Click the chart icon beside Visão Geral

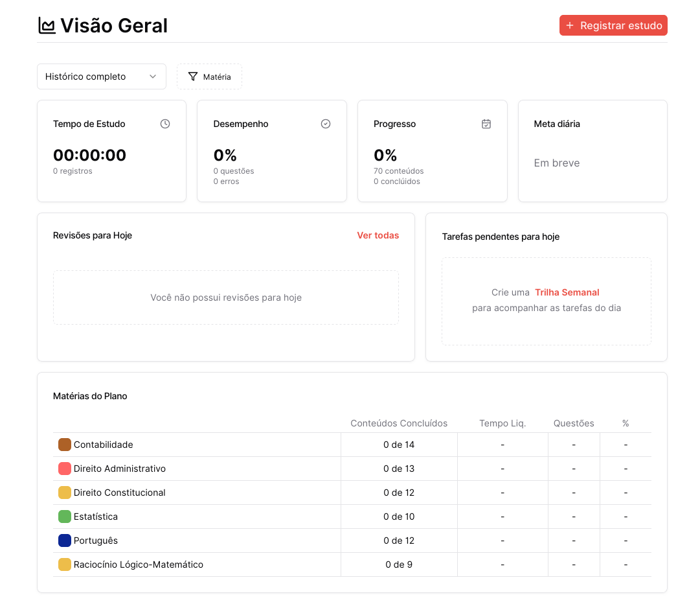click(x=47, y=26)
